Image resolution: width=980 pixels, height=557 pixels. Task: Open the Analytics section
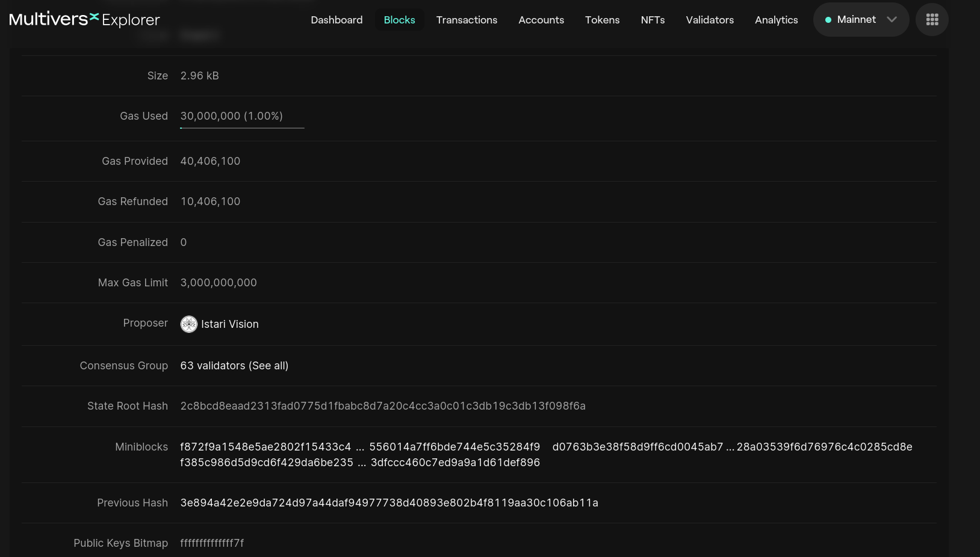(776, 20)
